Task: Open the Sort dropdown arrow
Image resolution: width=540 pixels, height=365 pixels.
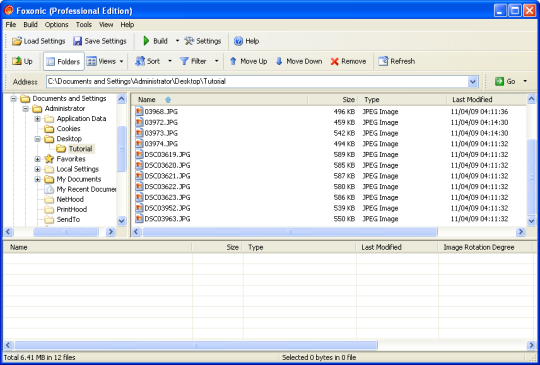Action: tap(170, 61)
